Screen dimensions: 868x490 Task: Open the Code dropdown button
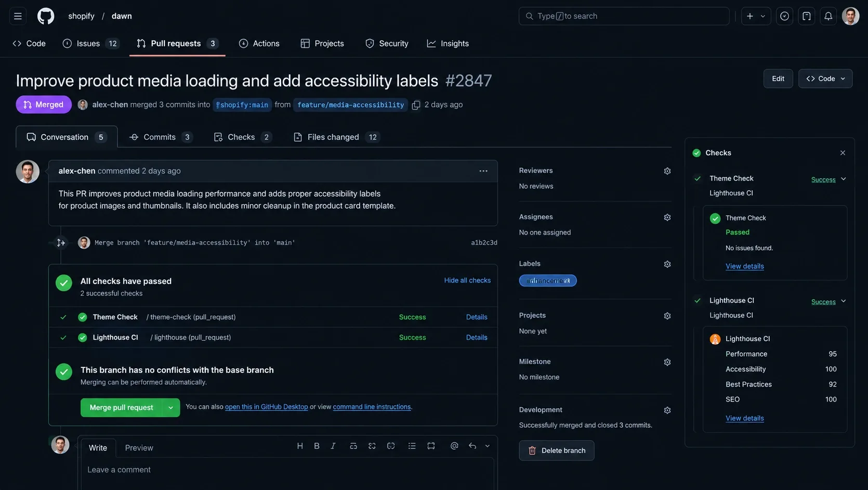coord(825,79)
